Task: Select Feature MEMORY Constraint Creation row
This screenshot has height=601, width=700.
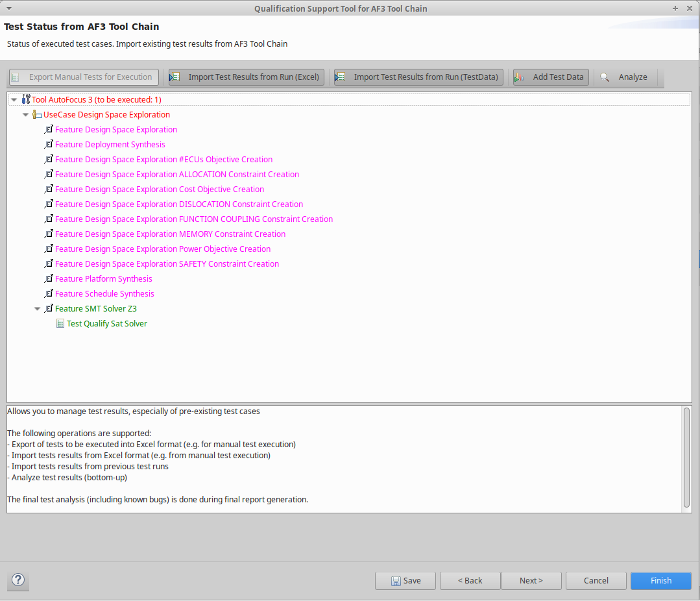Action: click(170, 234)
